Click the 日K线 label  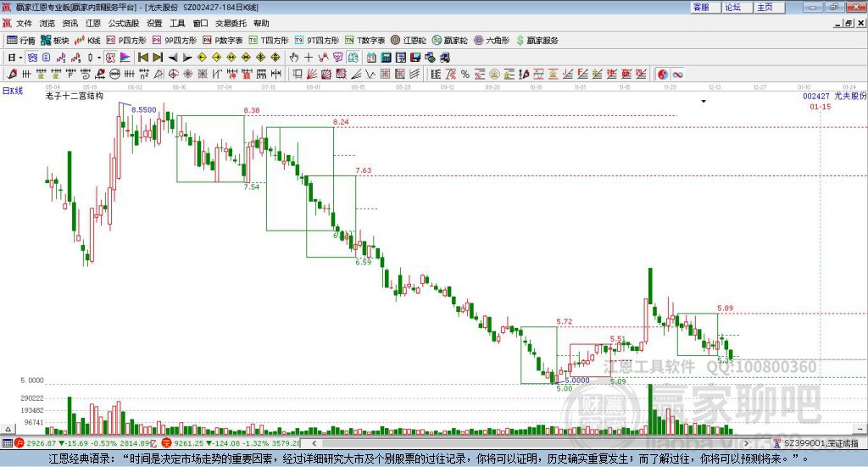pos(12,91)
